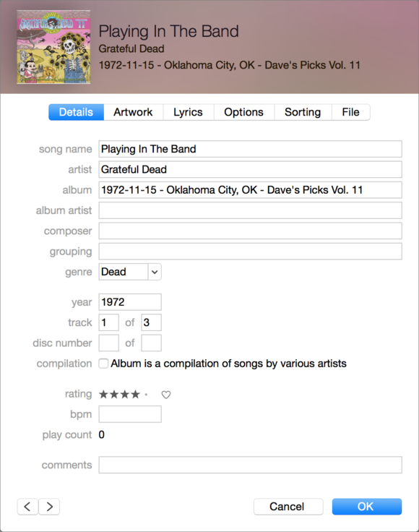Set rating by clicking the fourth star
Viewport: 419px width, 532px height.
click(136, 394)
